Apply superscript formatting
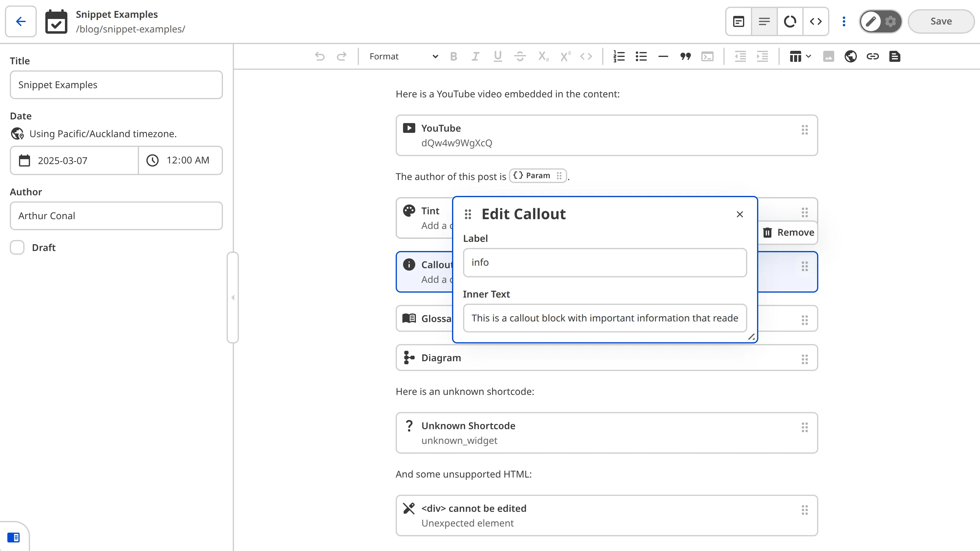 [565, 57]
